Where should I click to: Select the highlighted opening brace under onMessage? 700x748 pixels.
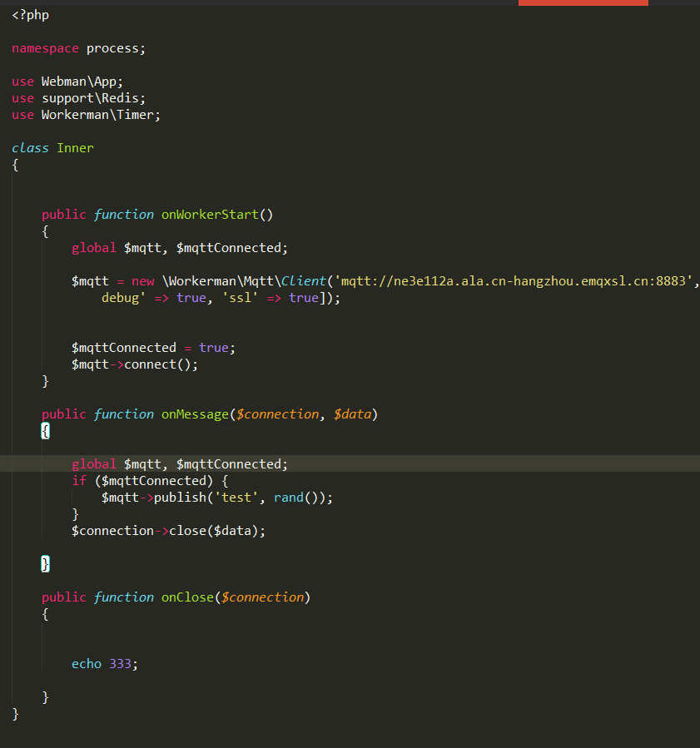(x=46, y=430)
